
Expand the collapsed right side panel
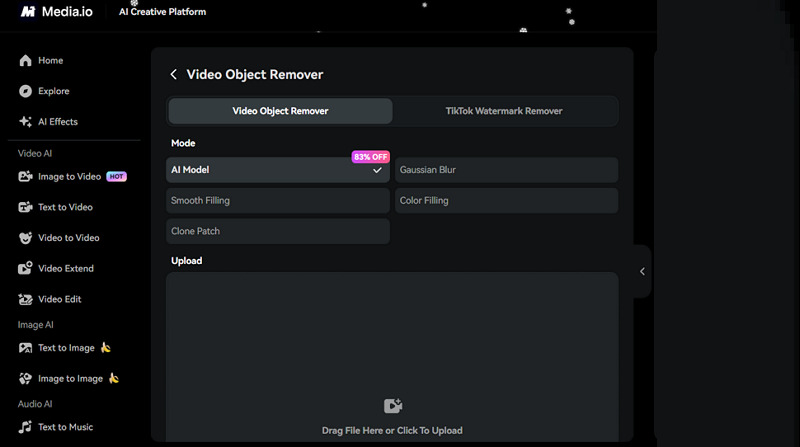pos(642,271)
